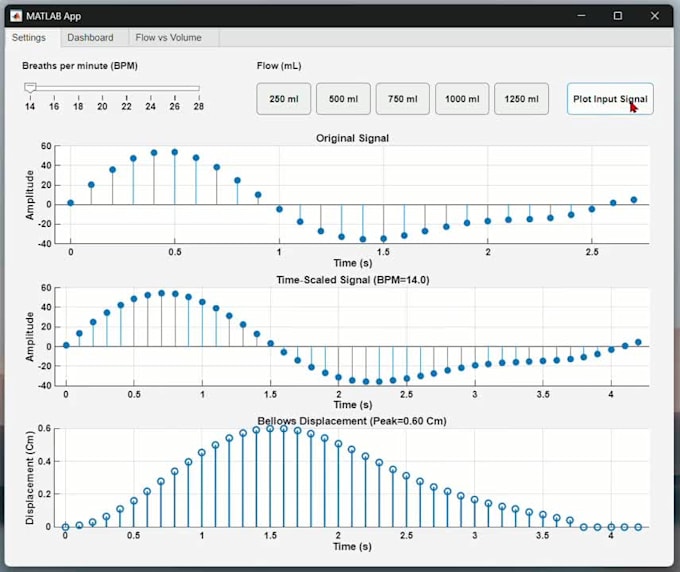
Task: Click the Breaths per minute (BPM) label
Action: pyautogui.click(x=80, y=66)
